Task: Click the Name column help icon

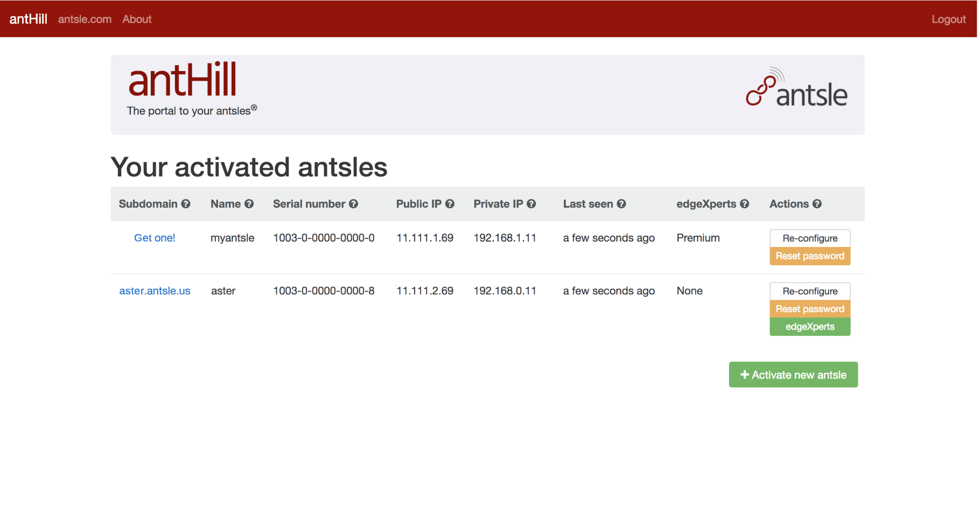Action: (x=249, y=204)
